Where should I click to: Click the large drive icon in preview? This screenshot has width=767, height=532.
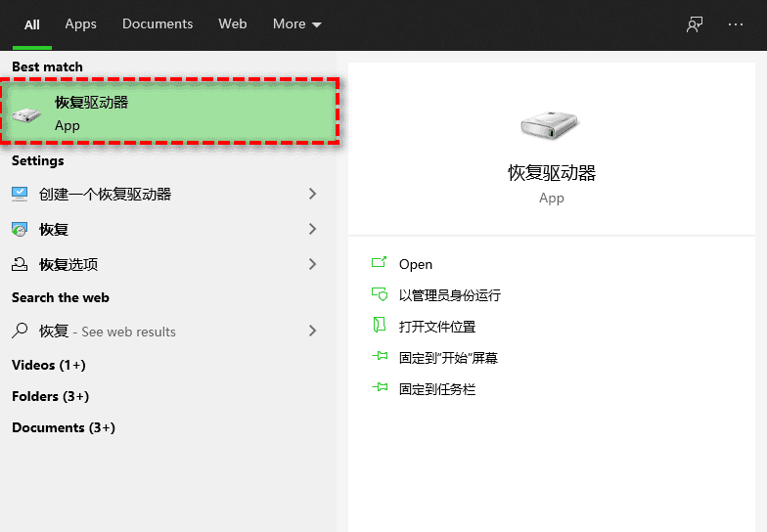tap(550, 125)
